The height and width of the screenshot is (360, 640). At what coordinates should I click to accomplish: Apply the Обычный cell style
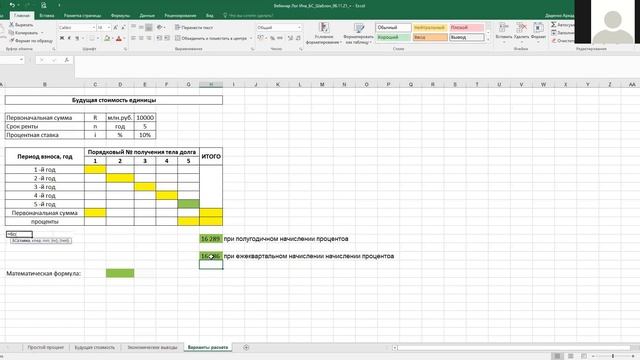[x=393, y=28]
